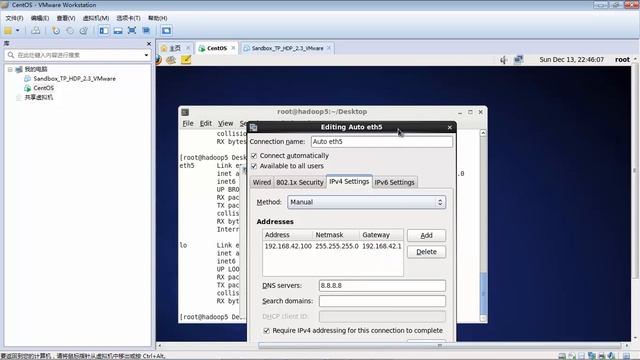Click the library search input field
This screenshot has height=360, width=640.
click(78, 55)
